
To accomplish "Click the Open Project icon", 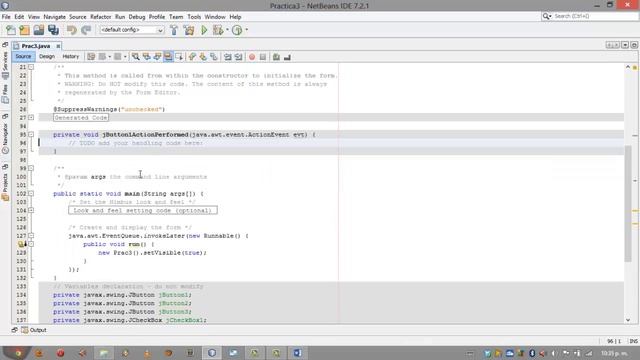I will tap(39, 30).
